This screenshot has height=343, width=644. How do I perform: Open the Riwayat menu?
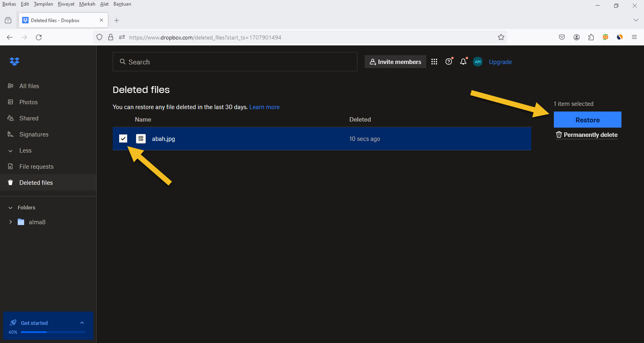click(x=66, y=4)
